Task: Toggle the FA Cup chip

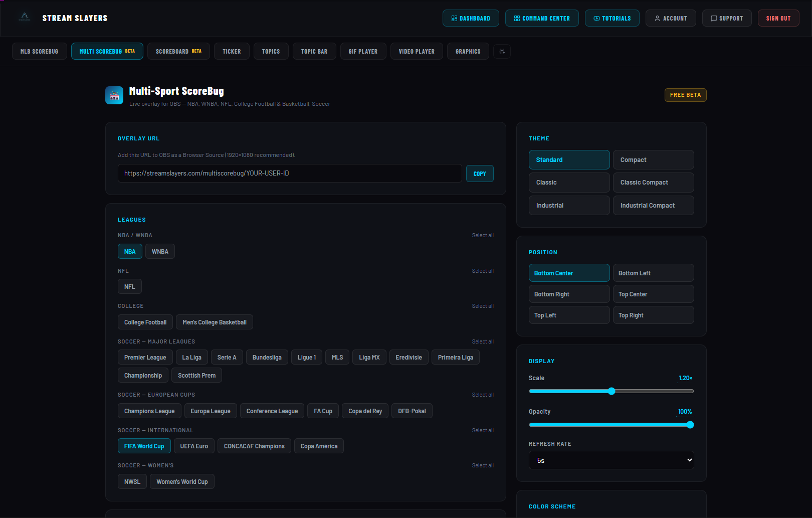Action: [323, 411]
